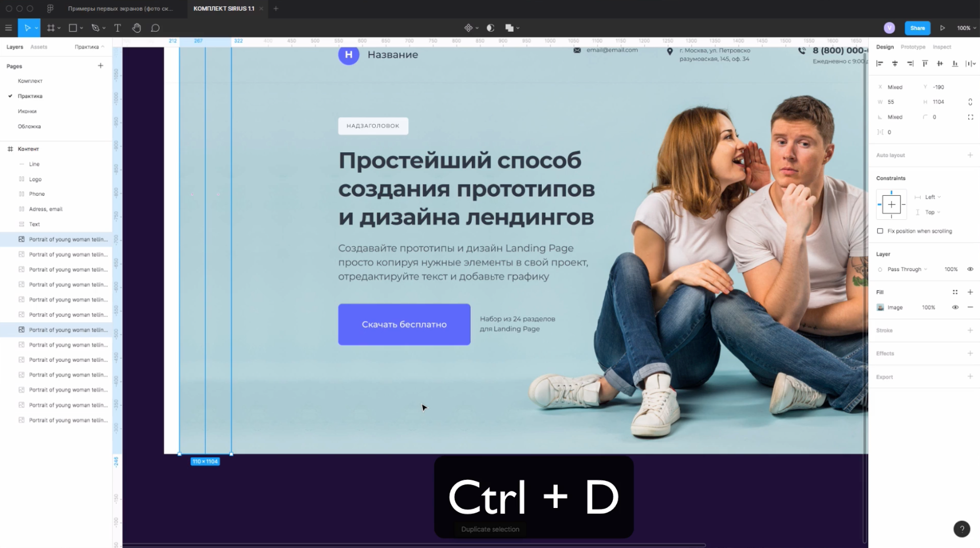This screenshot has height=548, width=980.
Task: Open the Примеры первых экранов file tab
Action: pyautogui.click(x=121, y=8)
